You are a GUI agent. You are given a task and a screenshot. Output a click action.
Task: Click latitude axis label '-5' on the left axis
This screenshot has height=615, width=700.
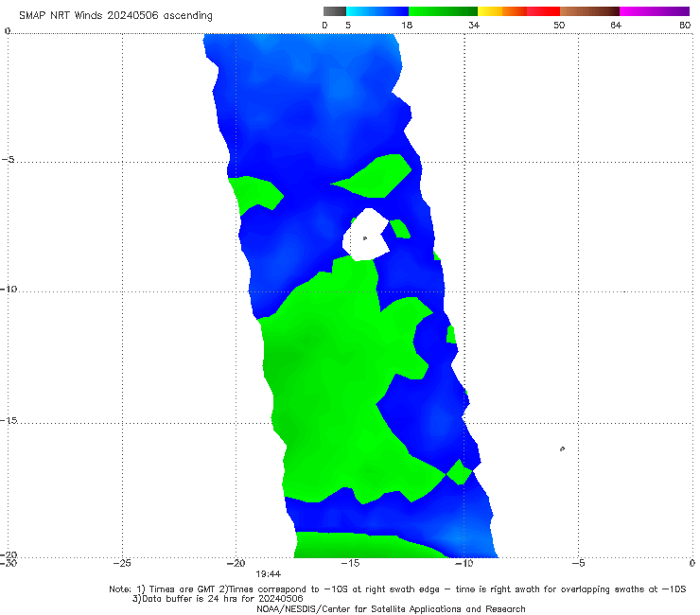tap(9, 160)
